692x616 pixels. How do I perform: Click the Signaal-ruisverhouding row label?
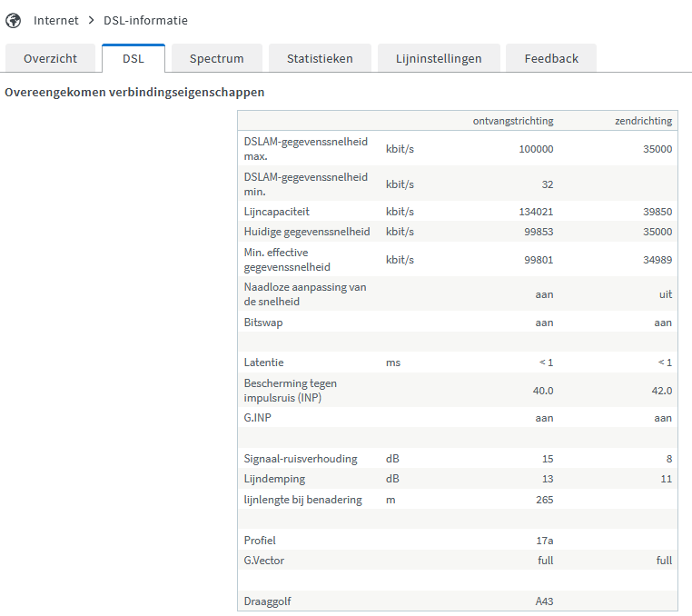point(301,459)
